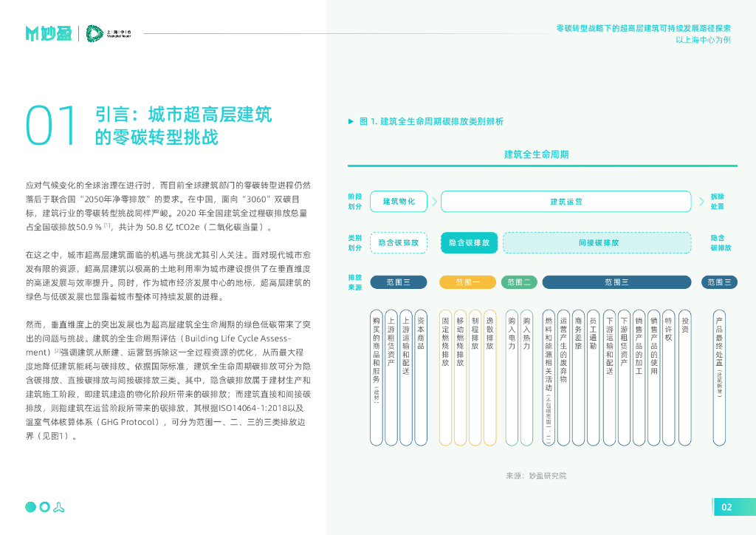Viewport: 756px width, 535px height.
Task: Click the 购入热力 vertical pill
Action: (x=526, y=378)
